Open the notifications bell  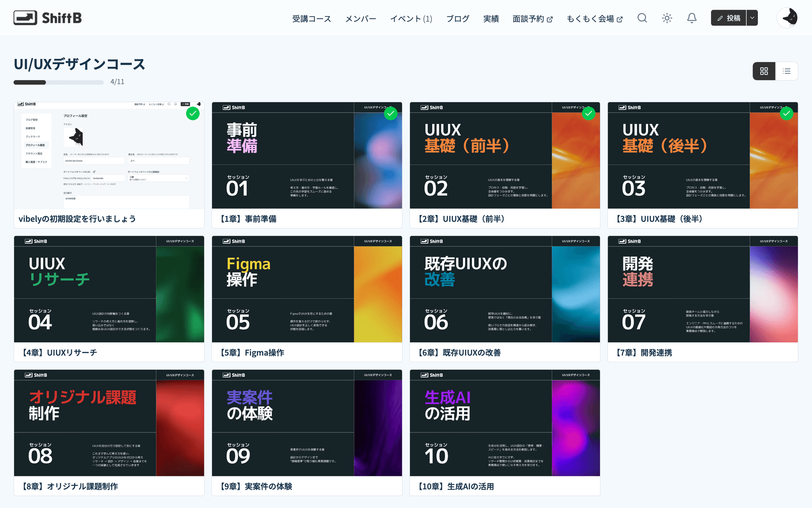point(692,18)
